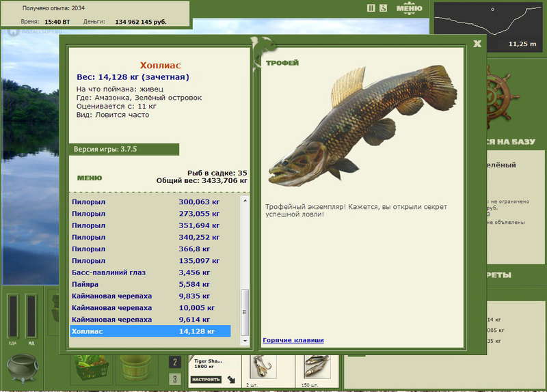Pause the game with the pause icon
This screenshot has width=547, height=392.
click(x=371, y=8)
